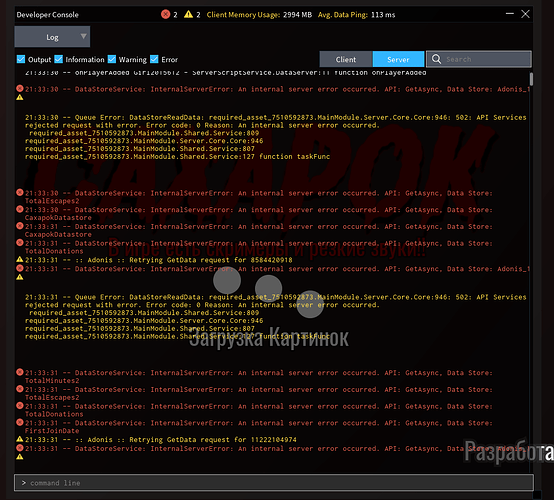
Task: Click error icon beside 21:33:30 TotalEscapes2 entry
Action: pyautogui.click(x=20, y=193)
